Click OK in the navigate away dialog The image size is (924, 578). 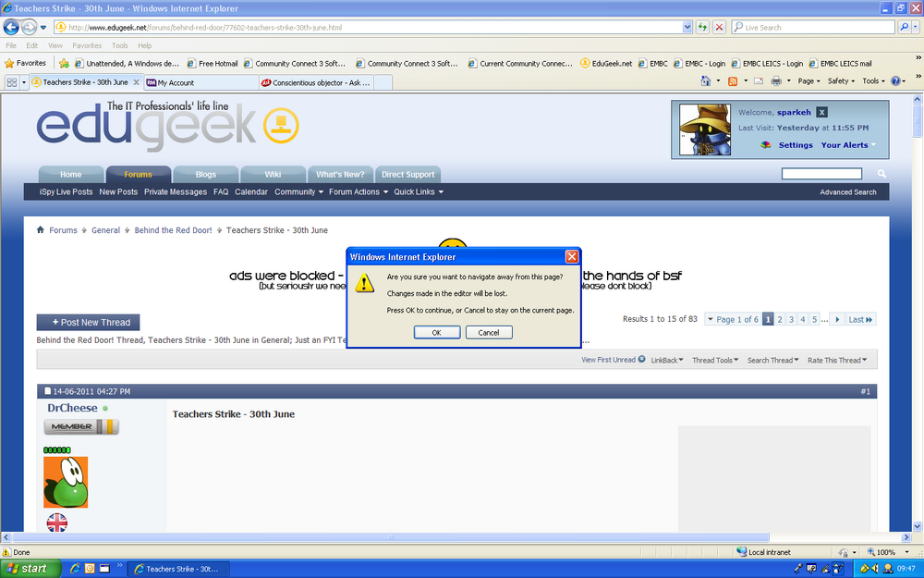437,333
